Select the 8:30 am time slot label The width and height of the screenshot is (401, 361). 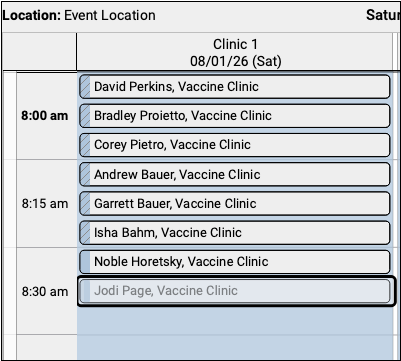coord(45,292)
